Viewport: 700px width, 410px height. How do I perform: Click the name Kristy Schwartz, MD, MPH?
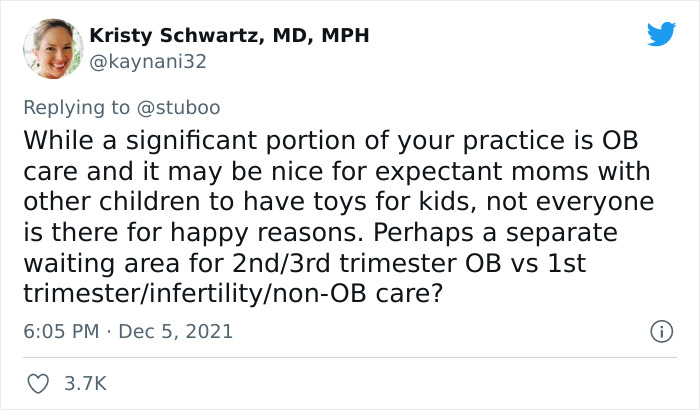(229, 36)
